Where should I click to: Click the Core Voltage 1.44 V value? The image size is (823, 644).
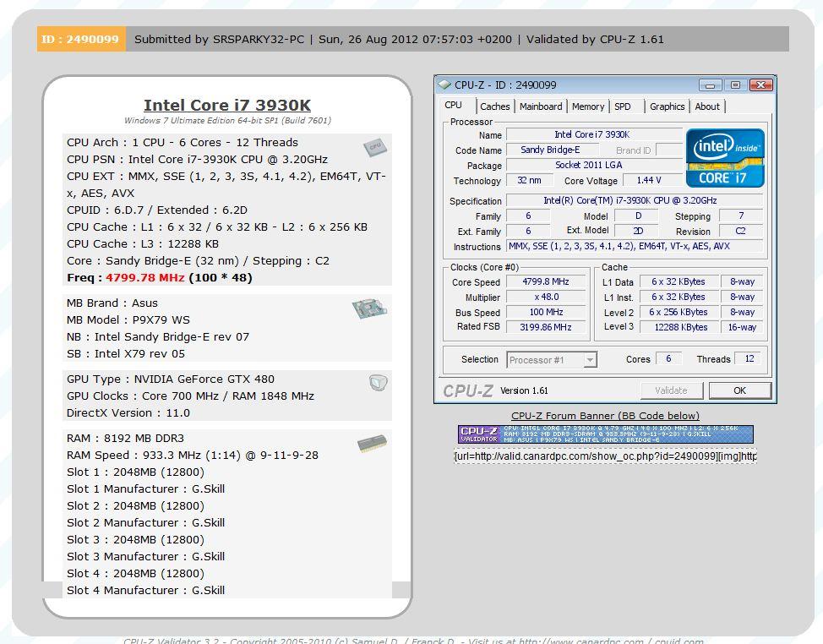point(652,181)
